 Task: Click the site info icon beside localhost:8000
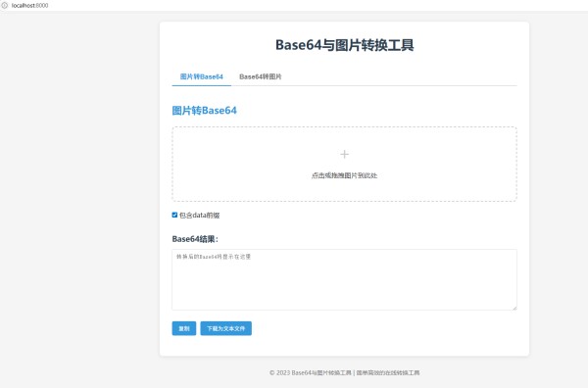(x=5, y=5)
